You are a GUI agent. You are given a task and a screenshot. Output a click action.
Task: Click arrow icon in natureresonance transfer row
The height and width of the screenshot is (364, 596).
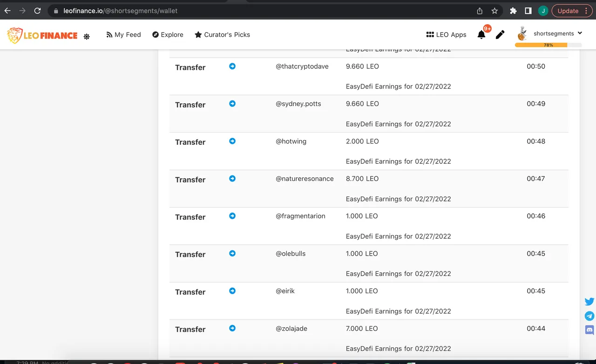(x=232, y=178)
